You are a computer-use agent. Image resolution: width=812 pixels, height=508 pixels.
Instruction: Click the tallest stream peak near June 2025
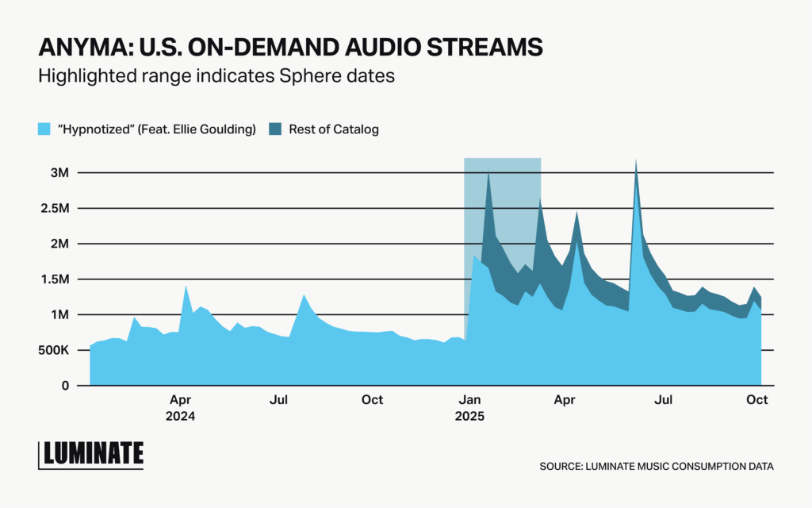(x=636, y=162)
